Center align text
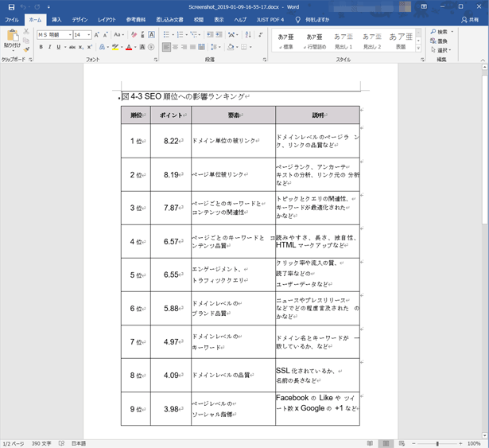 pos(176,47)
